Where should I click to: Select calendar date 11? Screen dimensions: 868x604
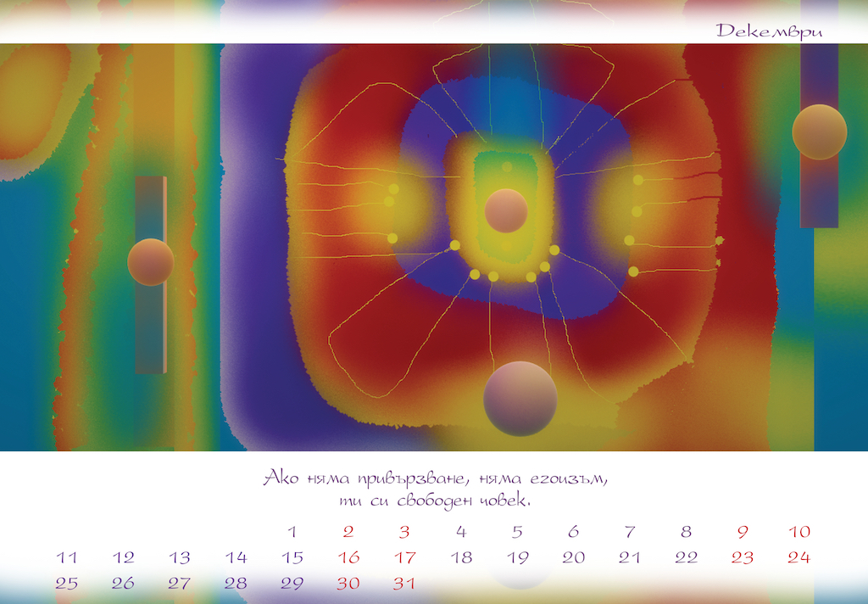pos(66,557)
